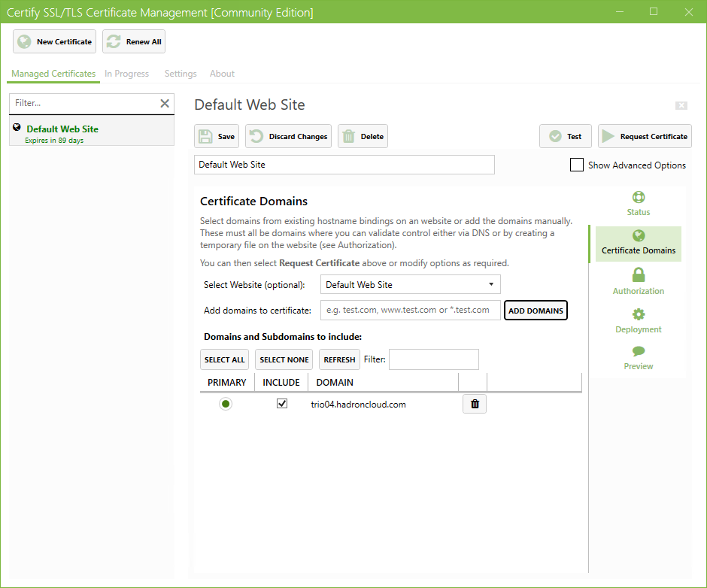The image size is (707, 588).
Task: Click the Test button
Action: tap(566, 136)
